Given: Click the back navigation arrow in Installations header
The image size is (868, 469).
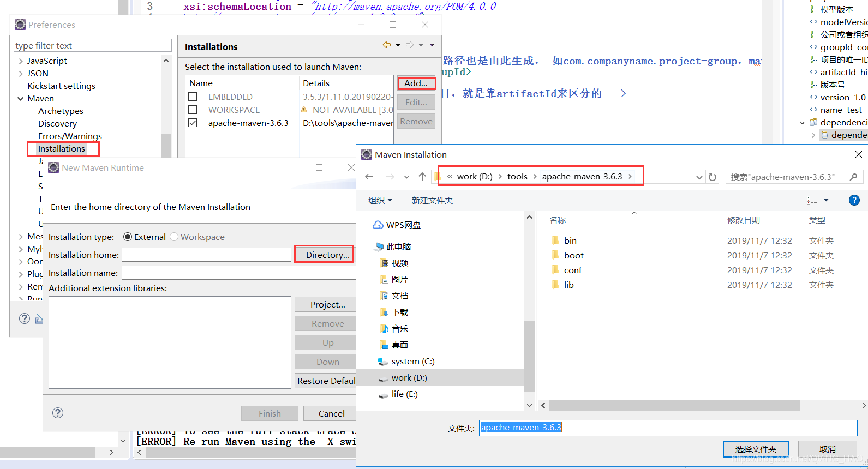Looking at the screenshot, I should tap(387, 45).
